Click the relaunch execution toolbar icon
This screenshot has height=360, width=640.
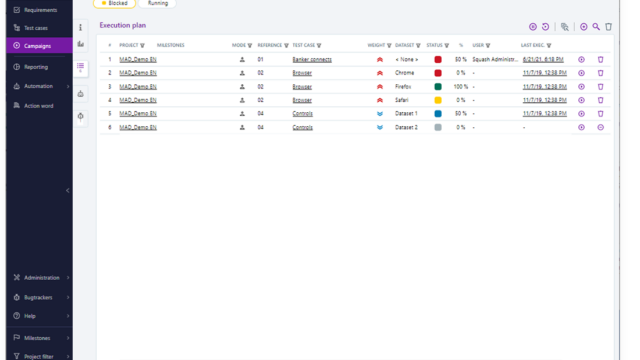545,27
